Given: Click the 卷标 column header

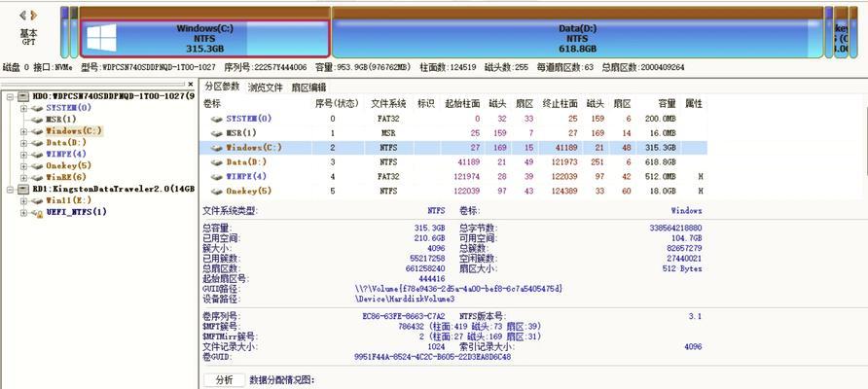Looking at the screenshot, I should tap(212, 103).
